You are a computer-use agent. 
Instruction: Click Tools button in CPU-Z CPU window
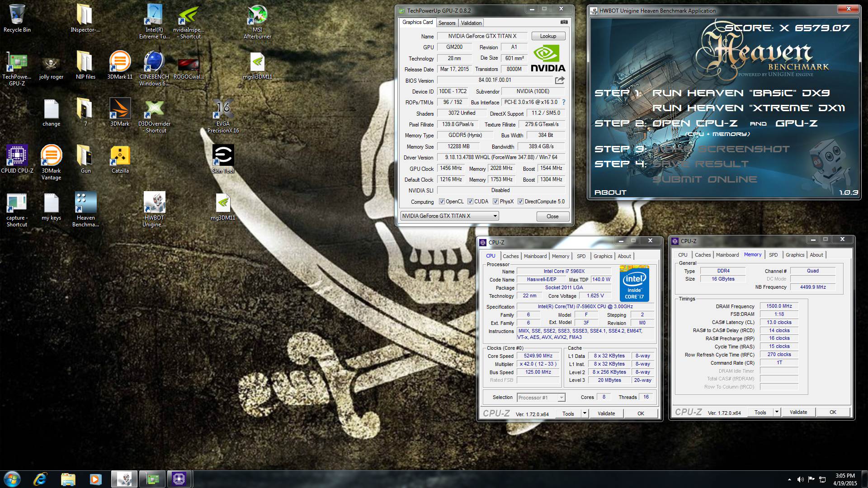[x=568, y=413]
